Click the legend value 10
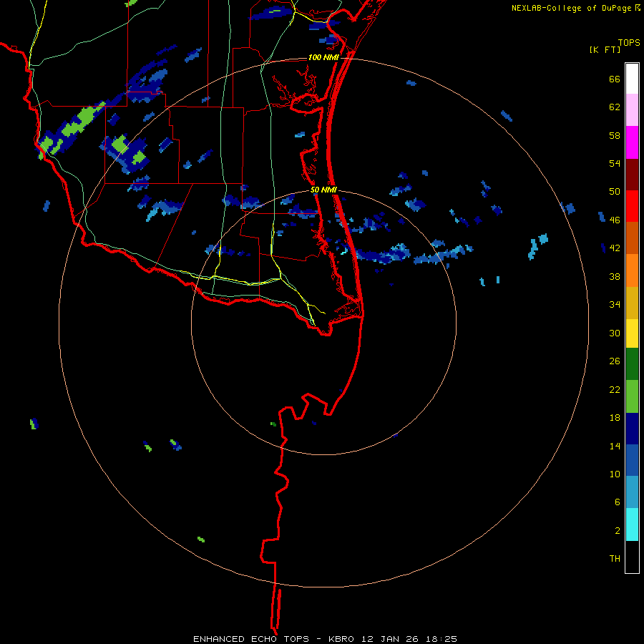Image resolution: width=644 pixels, height=644 pixels. (615, 474)
